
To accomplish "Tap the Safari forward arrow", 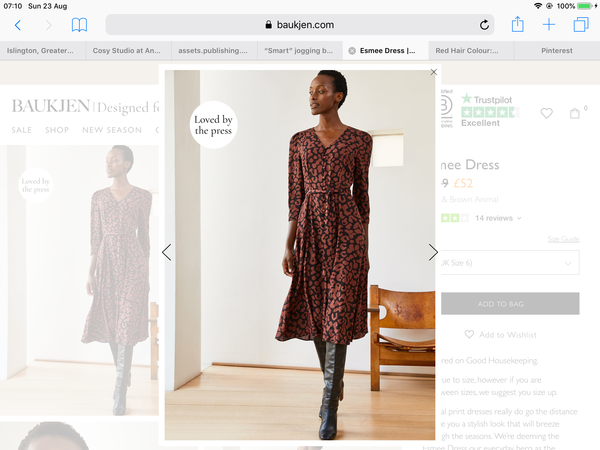I will click(49, 25).
